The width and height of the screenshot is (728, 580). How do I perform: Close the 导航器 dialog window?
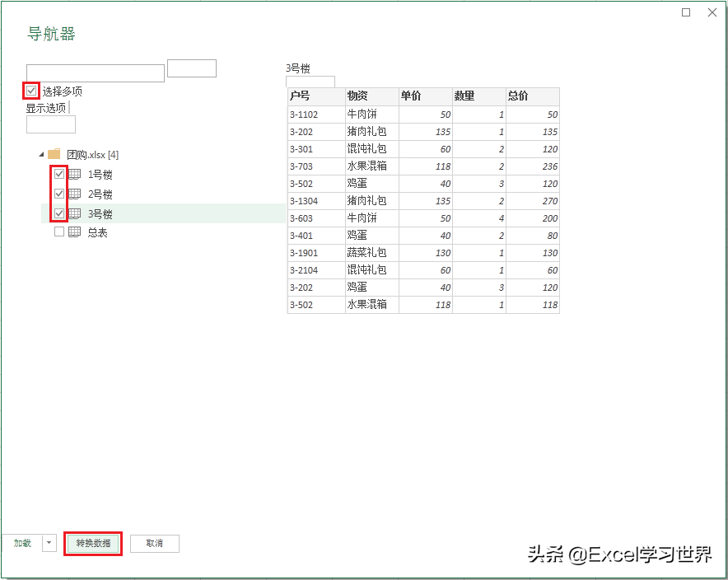pos(712,12)
